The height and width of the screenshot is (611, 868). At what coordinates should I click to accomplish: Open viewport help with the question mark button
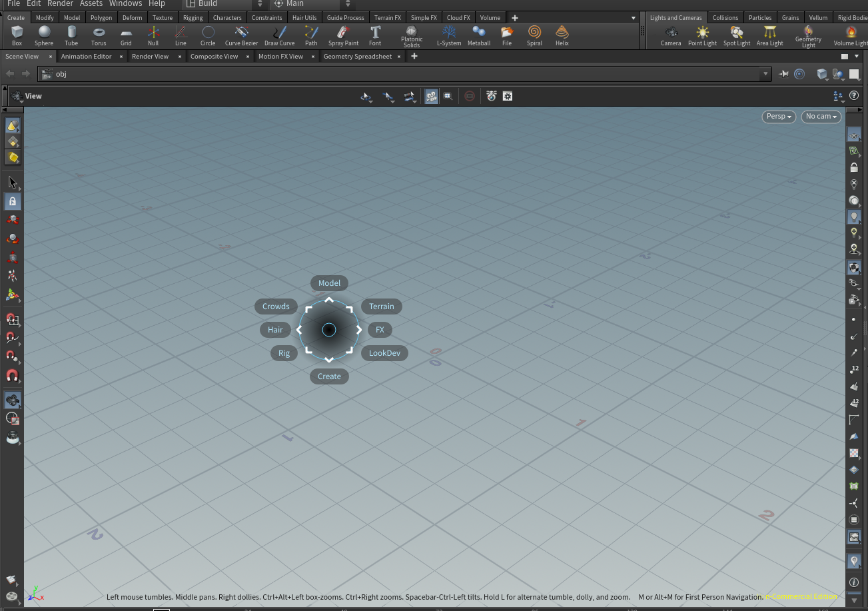point(854,95)
